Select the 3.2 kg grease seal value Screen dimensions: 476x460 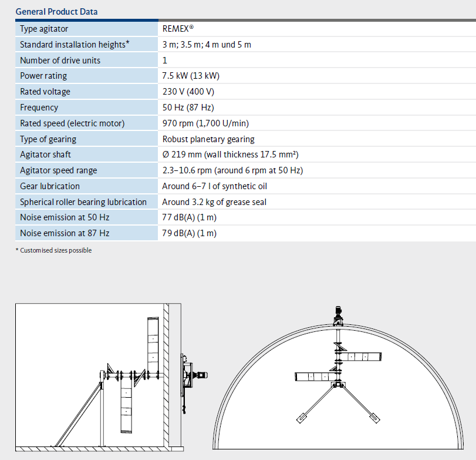(x=214, y=202)
